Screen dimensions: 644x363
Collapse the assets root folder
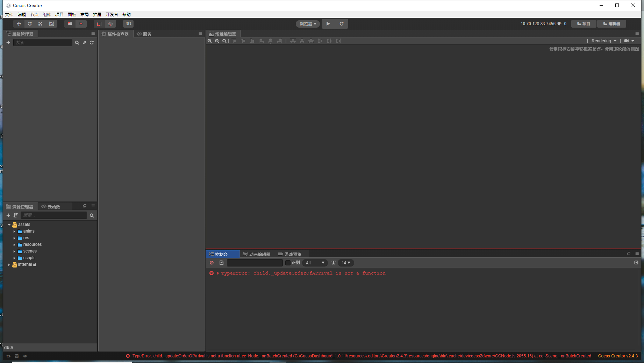click(x=9, y=225)
